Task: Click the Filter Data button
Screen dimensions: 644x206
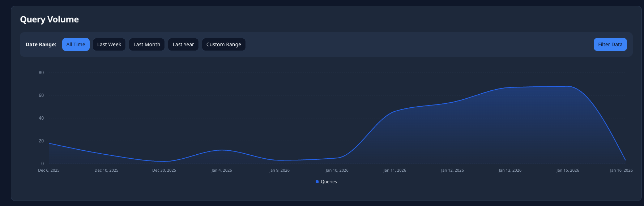Action: pyautogui.click(x=610, y=44)
